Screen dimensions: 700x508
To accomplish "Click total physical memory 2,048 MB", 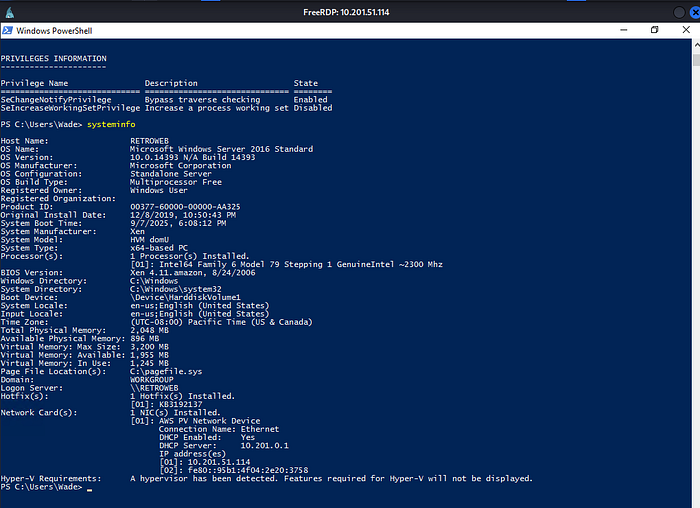I will [149, 331].
